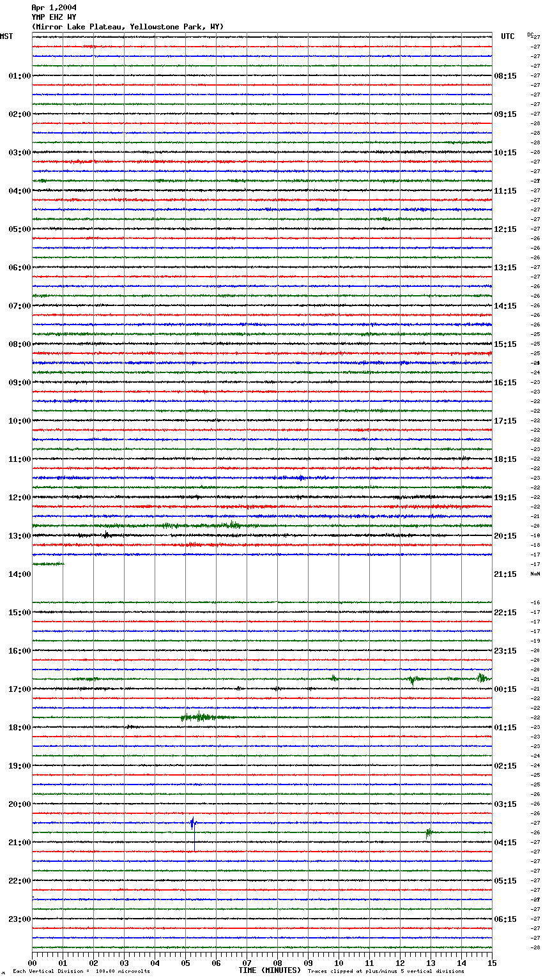
Task: Click the green burst near minute 12.5 at 16:45
Action: (413, 680)
